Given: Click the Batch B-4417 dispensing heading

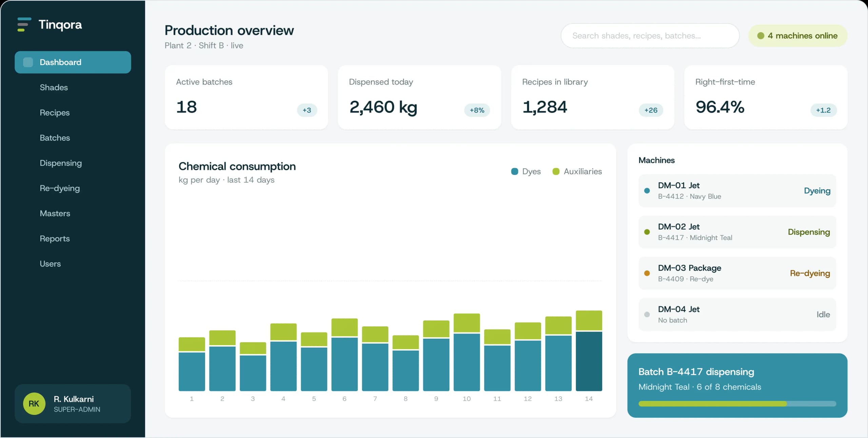Looking at the screenshot, I should coord(696,372).
